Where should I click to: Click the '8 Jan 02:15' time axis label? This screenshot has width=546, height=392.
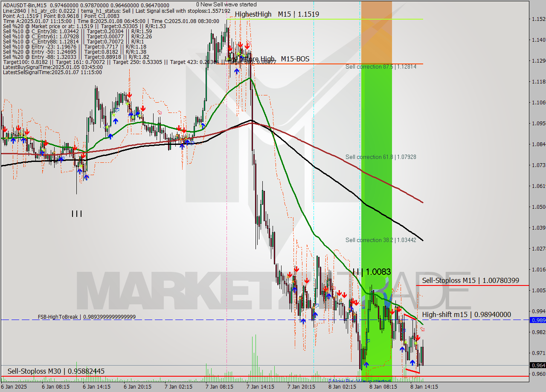point(342,387)
